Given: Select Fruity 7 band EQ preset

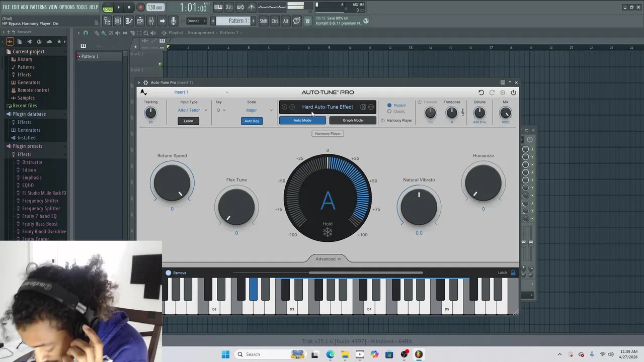Looking at the screenshot, I should [x=39, y=216].
